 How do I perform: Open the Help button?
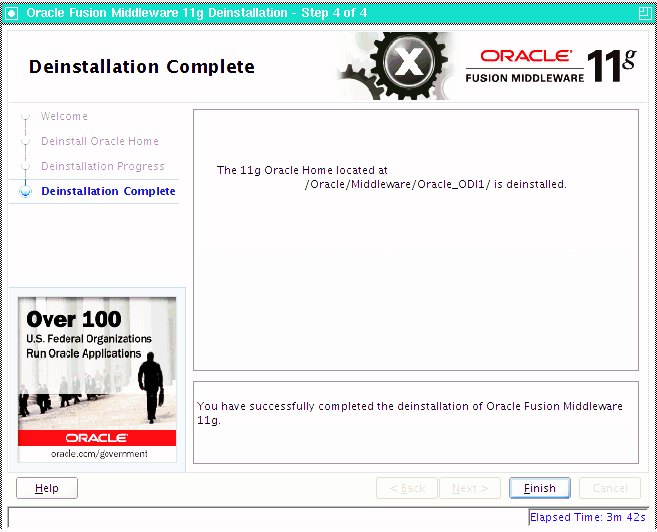[47, 488]
